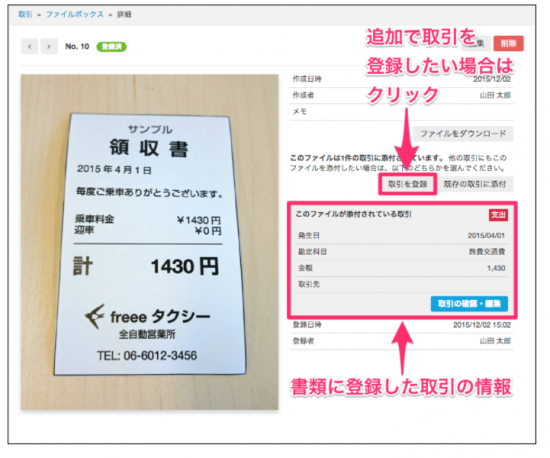
Task: Click the 勘定科目 row showing 旅費交通費
Action: [x=401, y=252]
